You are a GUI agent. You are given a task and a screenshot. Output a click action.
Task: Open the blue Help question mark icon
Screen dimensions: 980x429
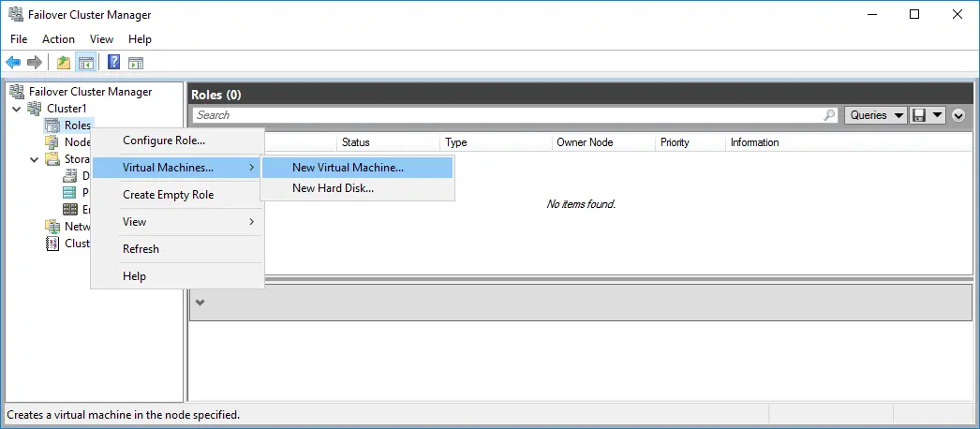113,63
